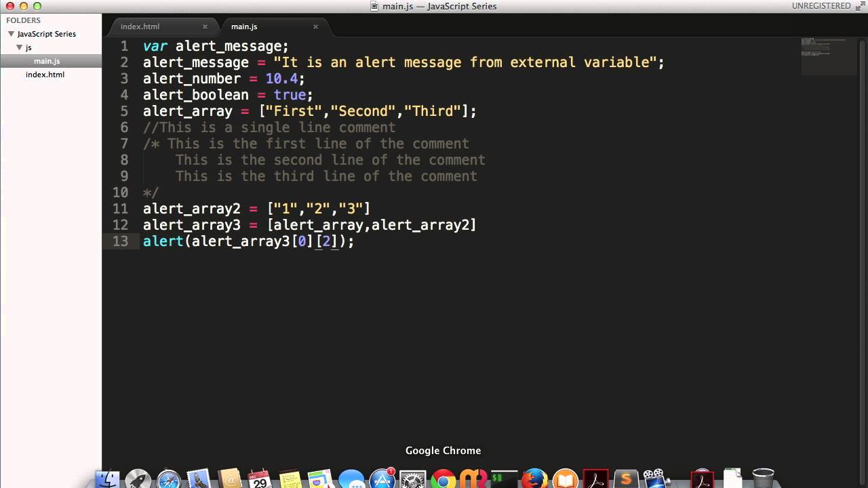This screenshot has height=488, width=868.
Task: Switch to the index.html tab
Action: (x=140, y=26)
